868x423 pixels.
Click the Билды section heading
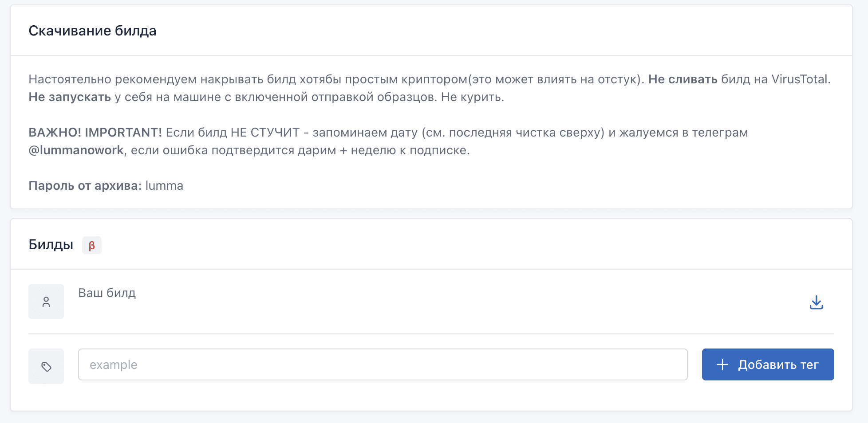coord(51,245)
